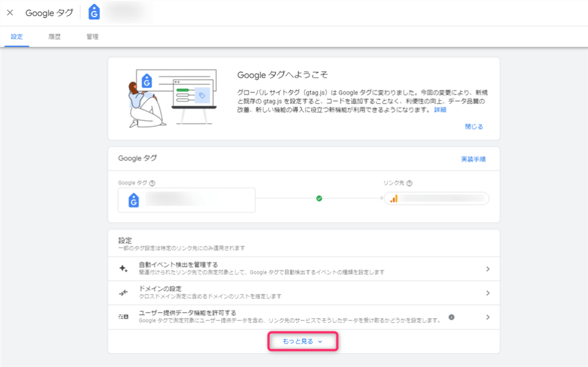The width and height of the screenshot is (588, 367).
Task: Click the Google タグ title in header
Action: pyautogui.click(x=49, y=13)
